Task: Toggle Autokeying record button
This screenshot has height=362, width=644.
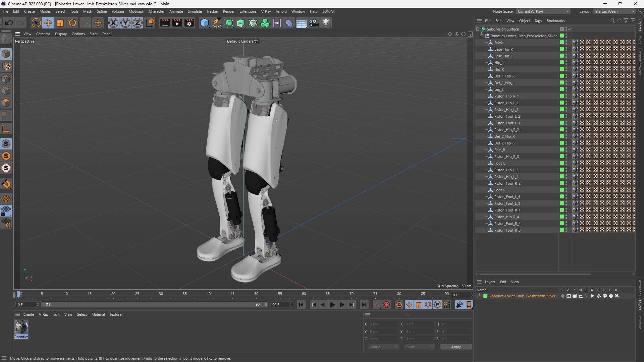Action: click(x=386, y=305)
